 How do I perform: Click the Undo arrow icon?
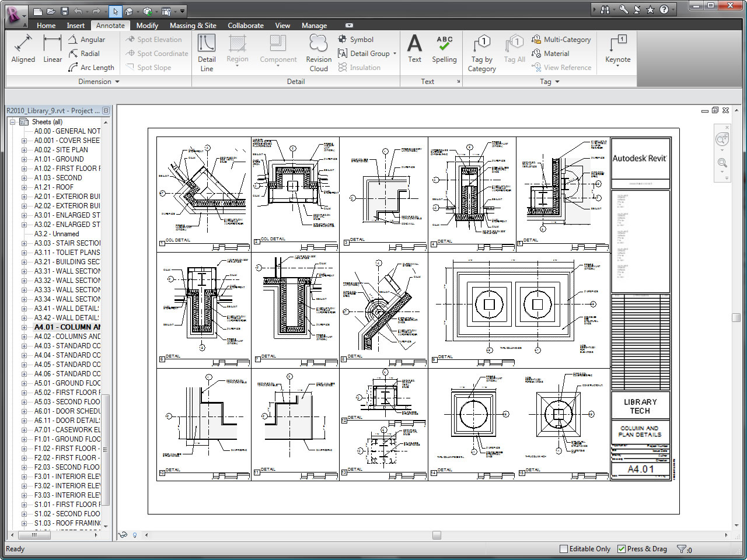[x=78, y=11]
